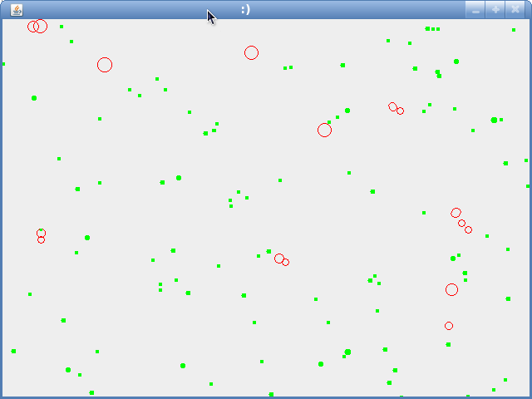The image size is (532, 399).
Task: Close the window with the X button
Action: point(515,9)
